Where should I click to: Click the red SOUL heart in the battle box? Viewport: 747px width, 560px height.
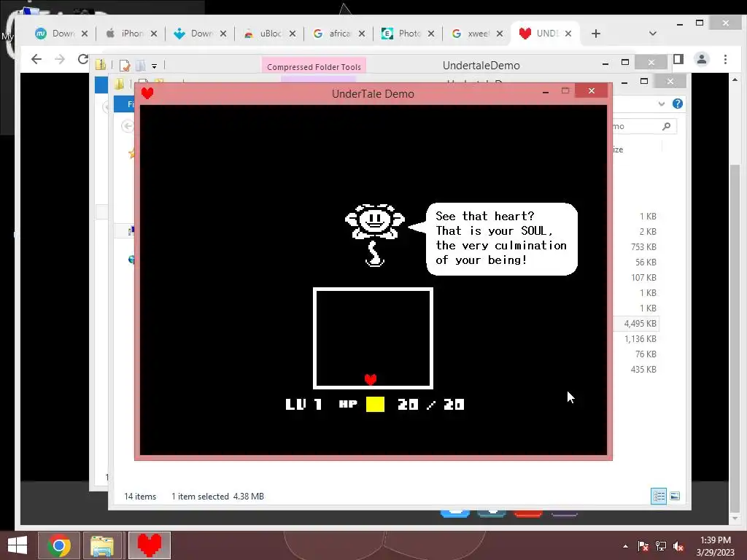371,379
